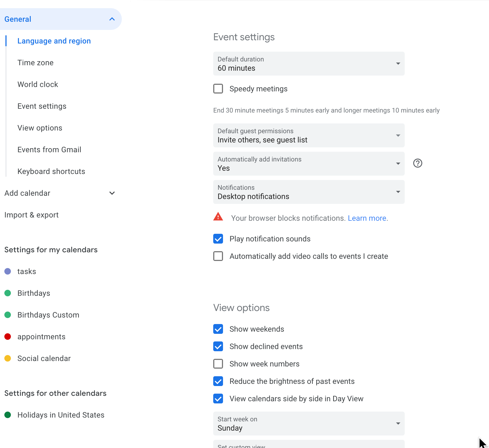The height and width of the screenshot is (448, 489).
Task: Open the Learn more link
Action: (x=367, y=218)
